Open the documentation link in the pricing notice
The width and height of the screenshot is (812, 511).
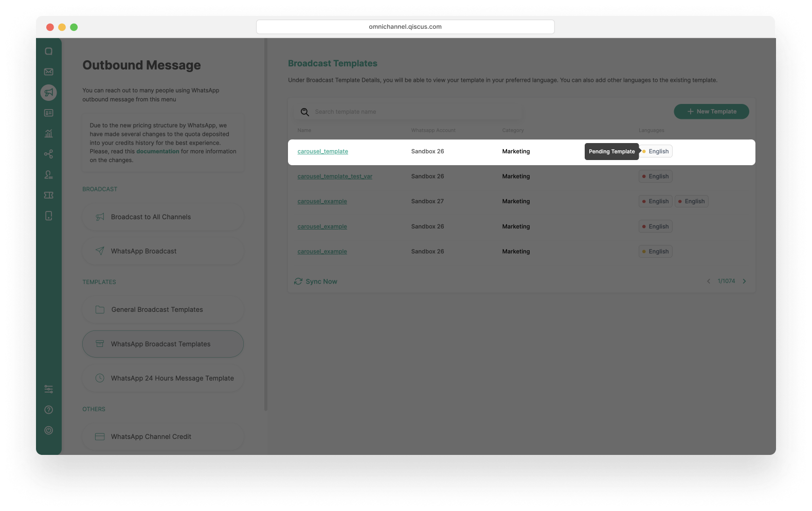click(x=158, y=152)
